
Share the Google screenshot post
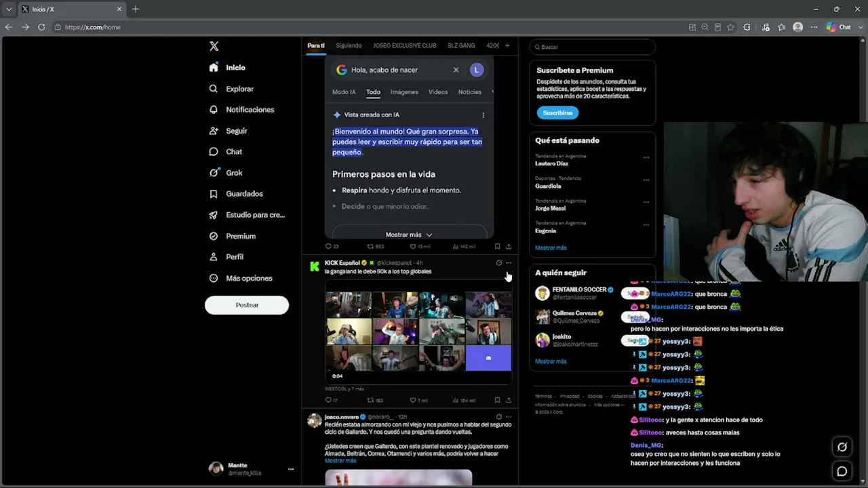[509, 247]
